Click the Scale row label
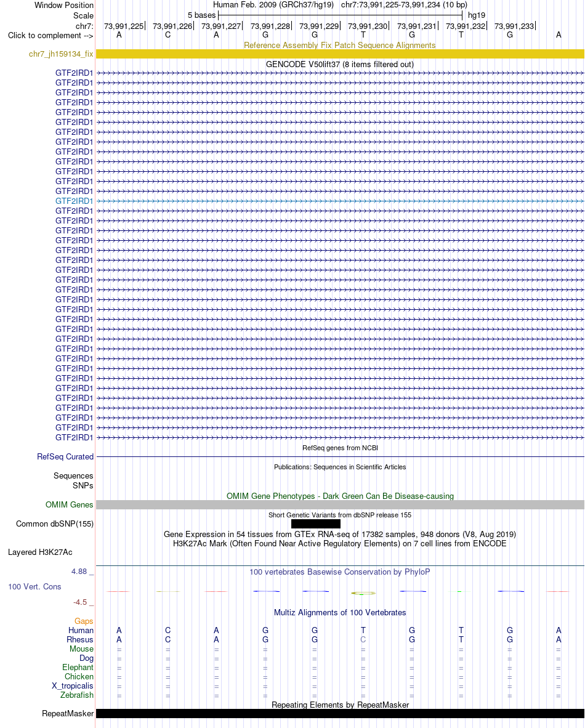The height and width of the screenshot is (728, 585). [83, 15]
